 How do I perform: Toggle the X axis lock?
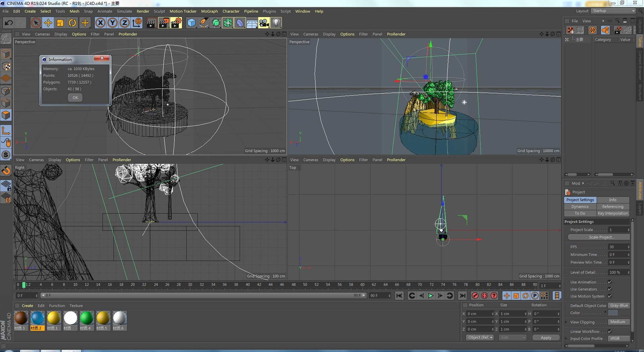pyautogui.click(x=100, y=23)
